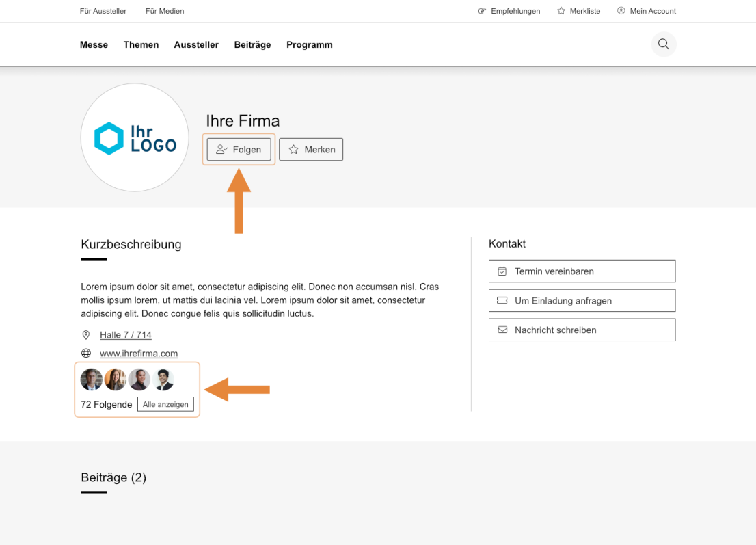Click the envelope icon in Nachricht schreiben

tap(502, 330)
